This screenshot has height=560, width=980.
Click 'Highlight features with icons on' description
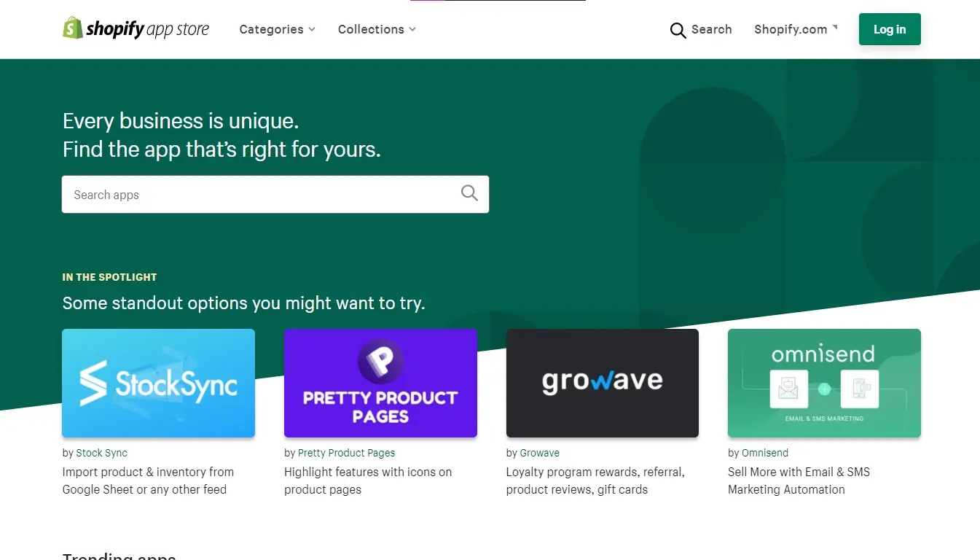coord(368,472)
